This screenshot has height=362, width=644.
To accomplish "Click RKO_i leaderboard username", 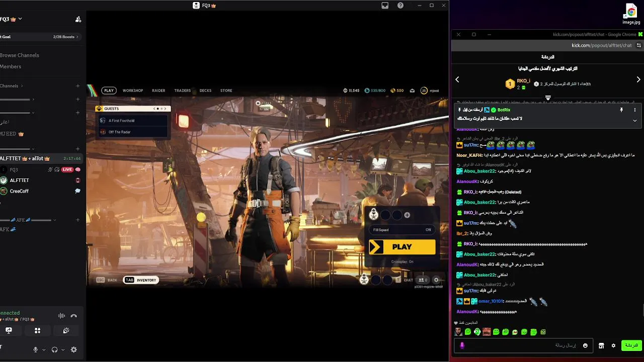I will click(523, 81).
